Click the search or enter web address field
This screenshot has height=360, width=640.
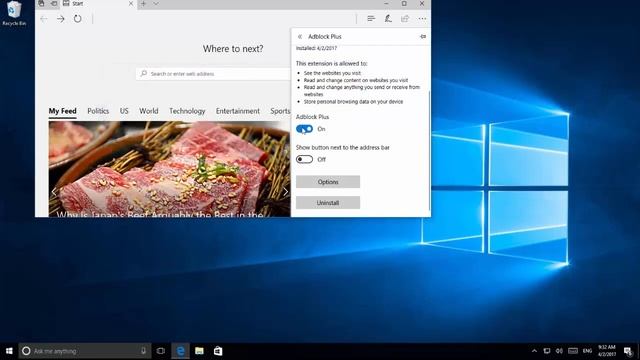[x=213, y=74]
